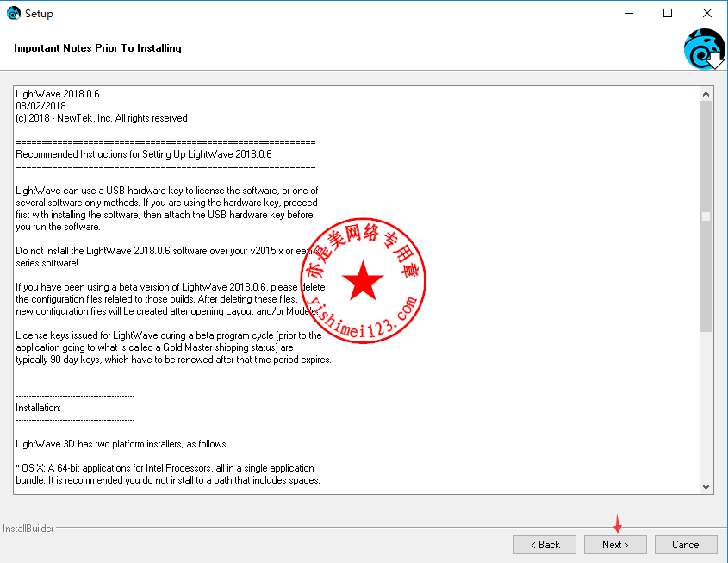This screenshot has width=728, height=563.
Task: Click "you run the software." line
Action: (x=58, y=227)
